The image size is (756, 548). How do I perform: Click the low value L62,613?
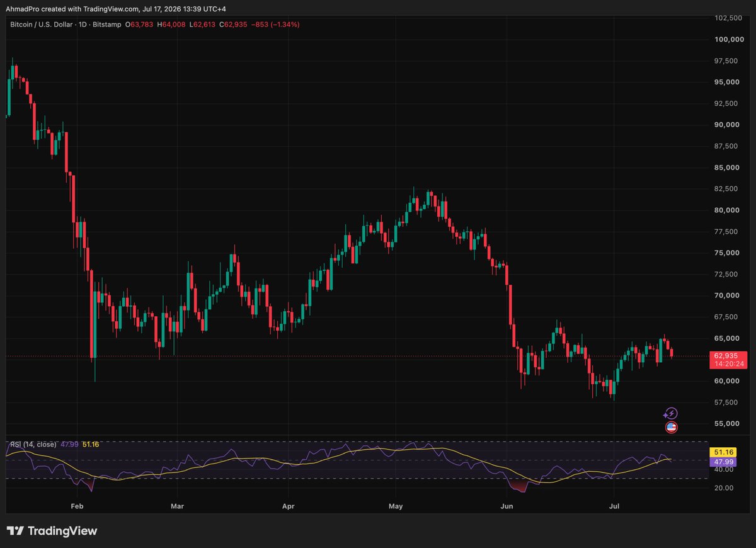[x=202, y=25]
